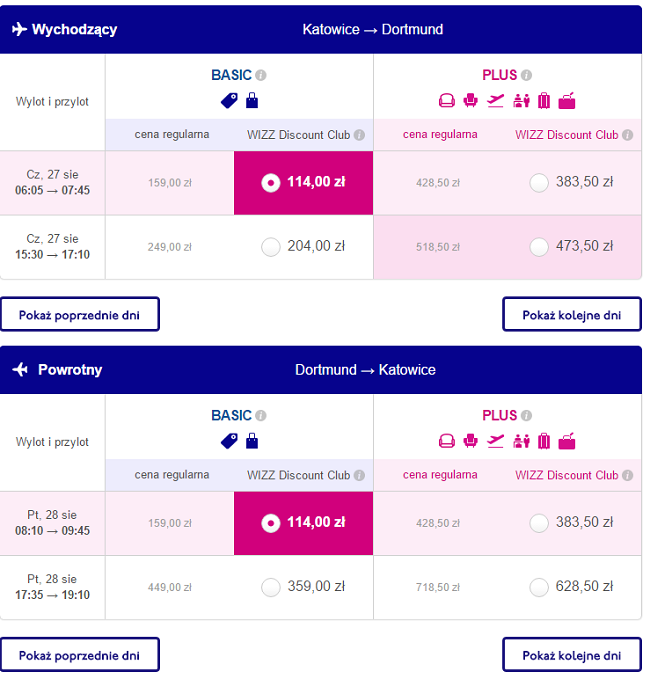Screen dimensions: 650x679
Task: Select the 359,00 zł return BASIC fare
Action: click(x=271, y=588)
